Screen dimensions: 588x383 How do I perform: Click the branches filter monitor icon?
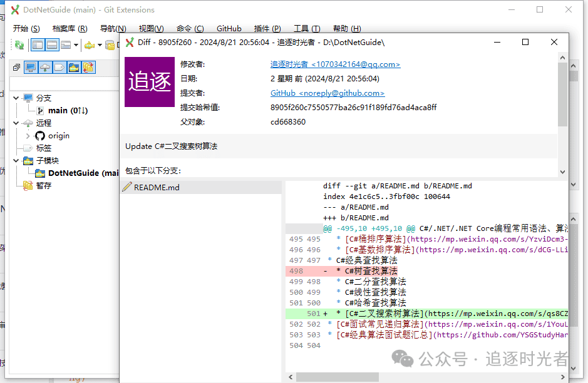point(31,67)
